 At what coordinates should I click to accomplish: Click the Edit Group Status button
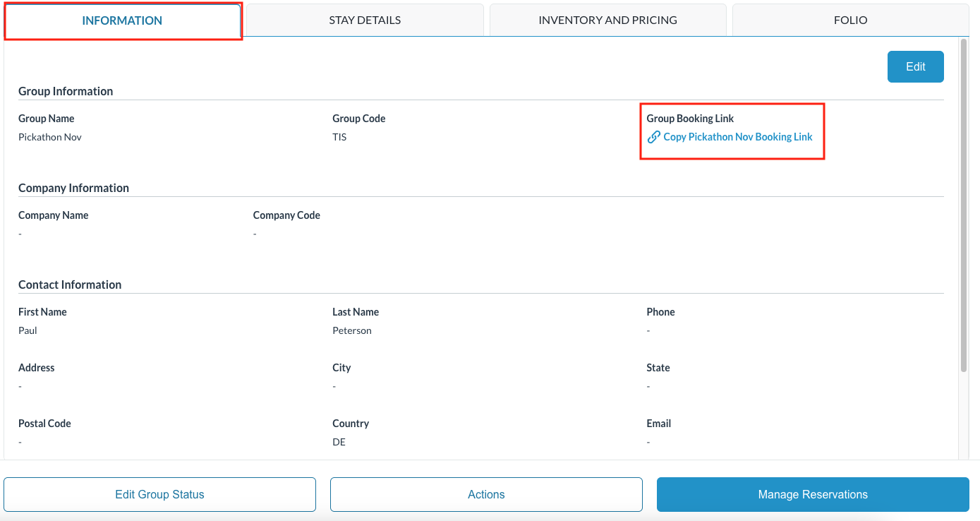(159, 494)
